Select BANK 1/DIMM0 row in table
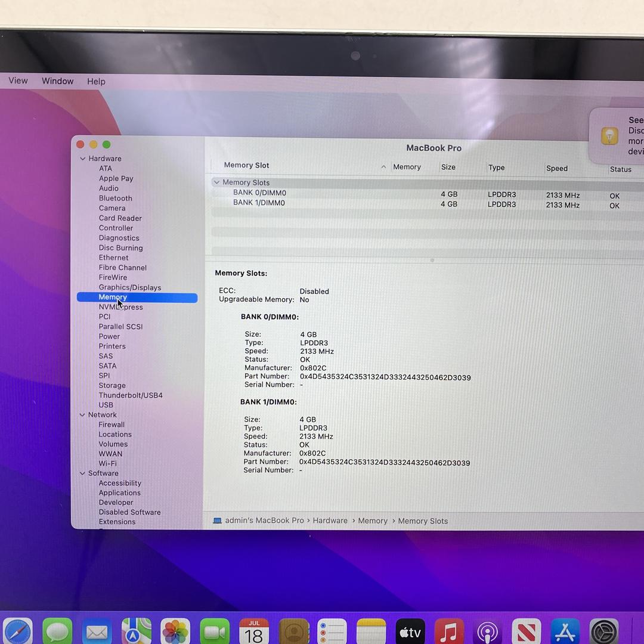This screenshot has height=644, width=644. [427, 203]
